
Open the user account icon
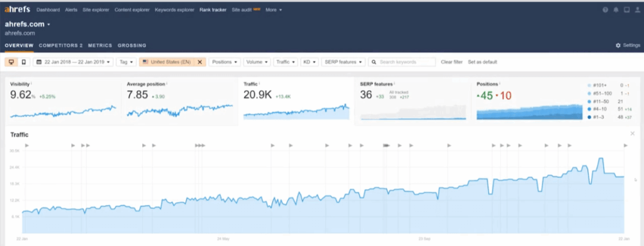click(637, 10)
